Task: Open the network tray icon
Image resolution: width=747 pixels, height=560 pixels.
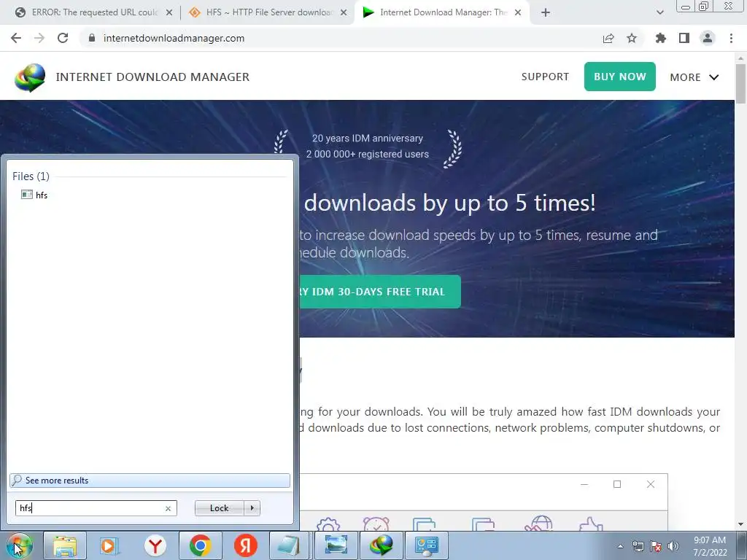Action: pyautogui.click(x=638, y=546)
